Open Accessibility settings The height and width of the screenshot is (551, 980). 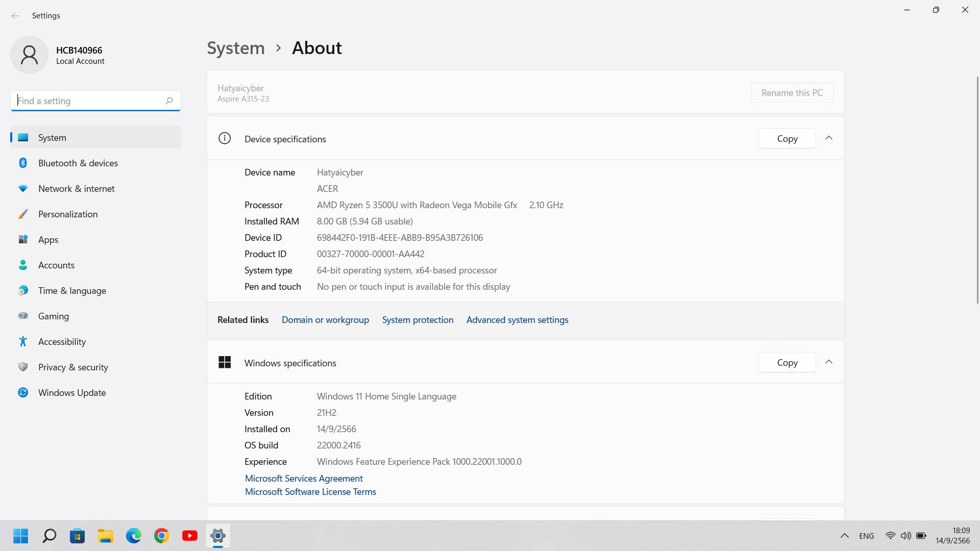pyautogui.click(x=95, y=341)
